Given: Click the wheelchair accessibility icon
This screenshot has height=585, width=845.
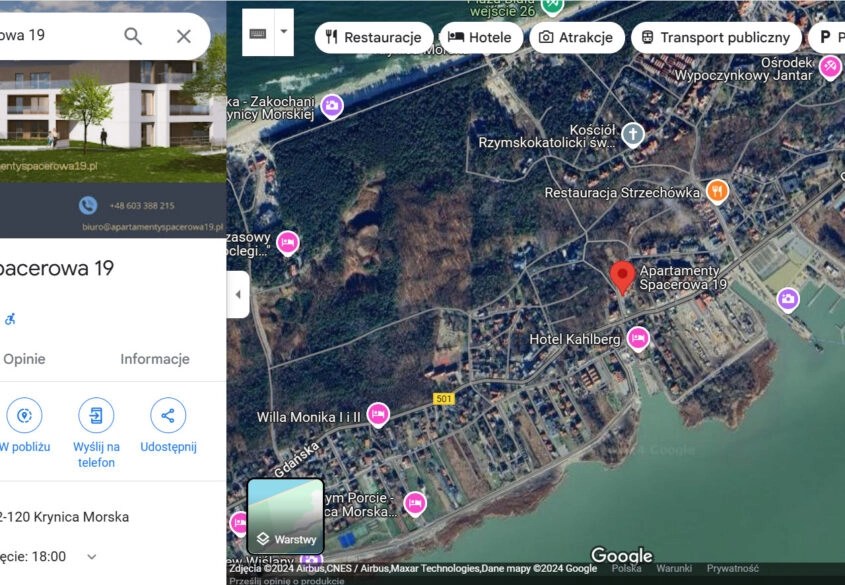Looking at the screenshot, I should click(x=10, y=319).
